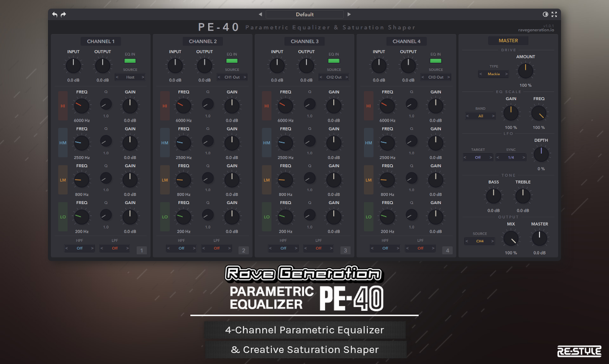This screenshot has height=364, width=609.
Task: Click master drive 100 % amount value
Action: tap(525, 85)
